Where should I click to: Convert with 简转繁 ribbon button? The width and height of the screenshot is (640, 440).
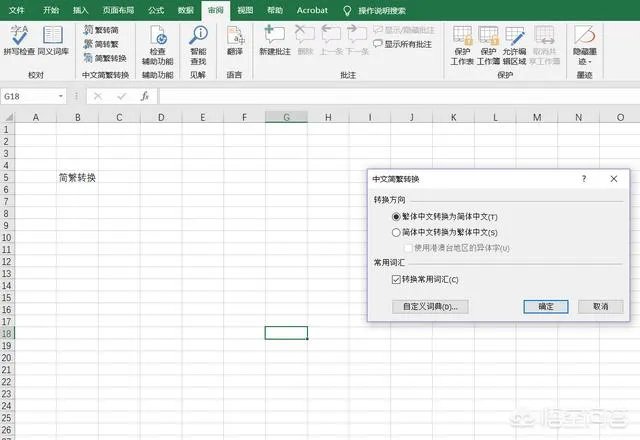[x=101, y=44]
